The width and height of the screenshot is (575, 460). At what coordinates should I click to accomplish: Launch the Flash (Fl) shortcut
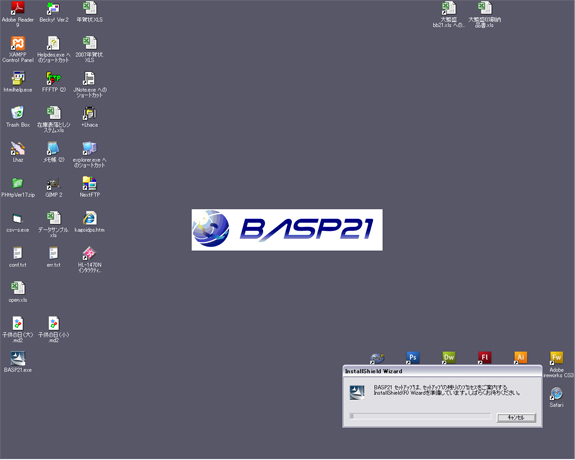(x=484, y=358)
